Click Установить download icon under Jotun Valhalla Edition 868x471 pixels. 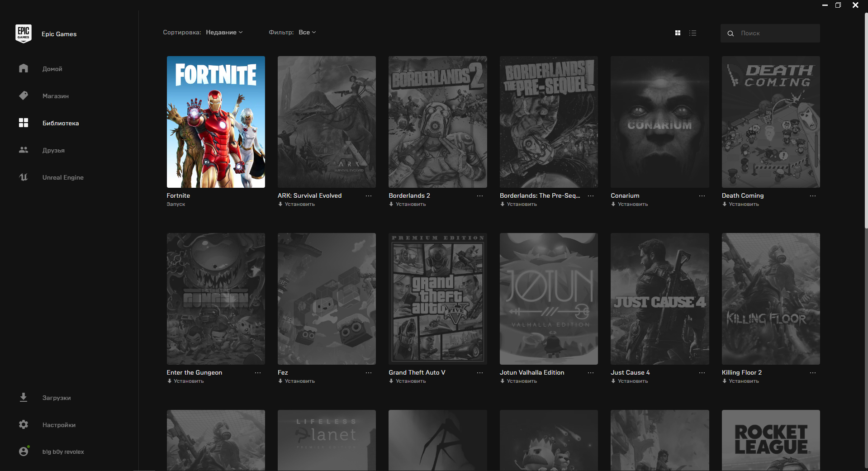point(503,381)
